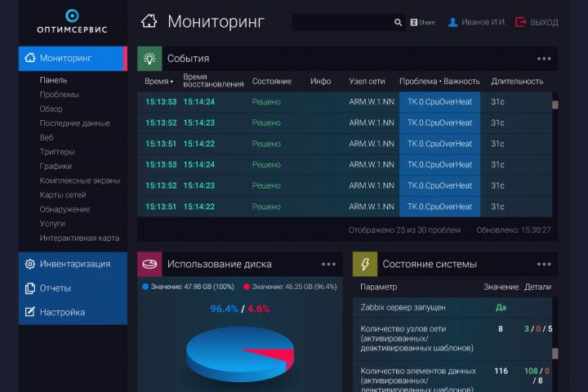Click the 96.4% percentage label
Viewport: 588px width, 392px height.
pos(224,309)
